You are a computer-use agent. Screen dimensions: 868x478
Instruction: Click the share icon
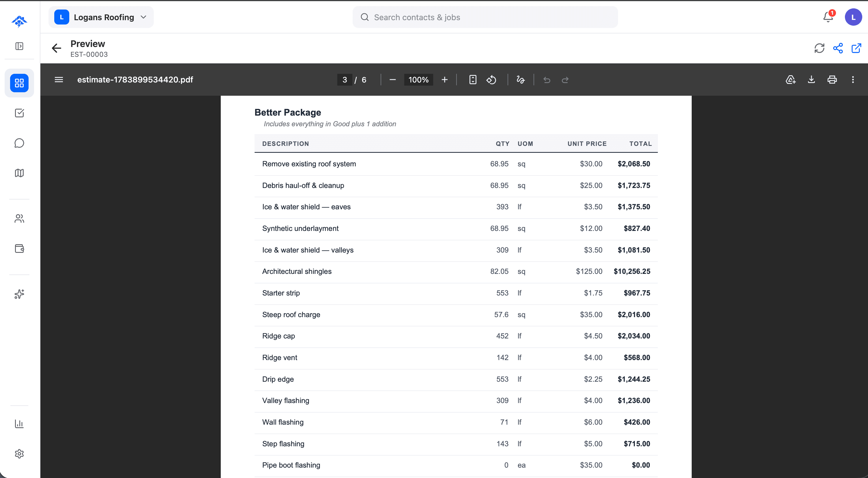[838, 48]
